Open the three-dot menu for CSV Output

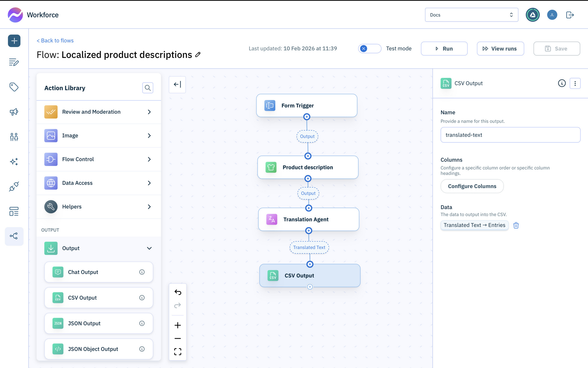tap(575, 83)
